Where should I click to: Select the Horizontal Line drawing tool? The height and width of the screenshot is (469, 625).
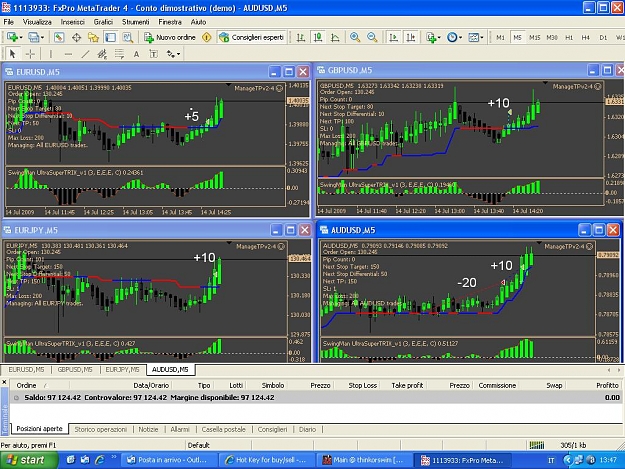point(68,54)
